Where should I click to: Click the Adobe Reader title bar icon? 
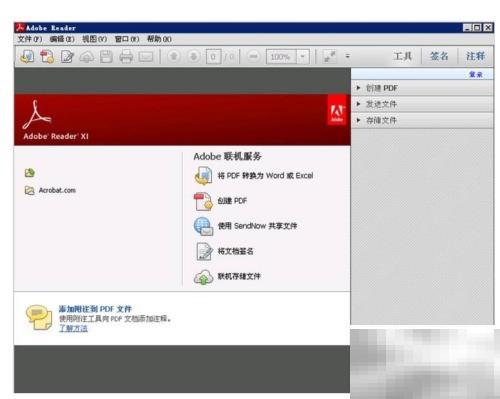20,27
